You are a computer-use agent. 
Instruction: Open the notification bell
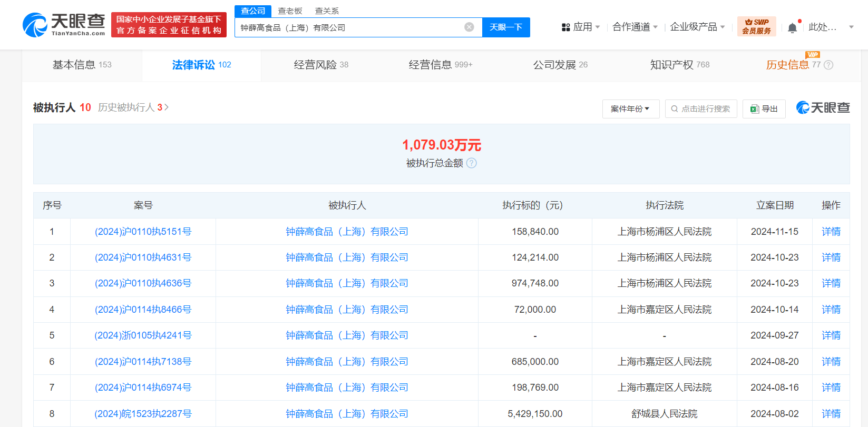click(792, 28)
